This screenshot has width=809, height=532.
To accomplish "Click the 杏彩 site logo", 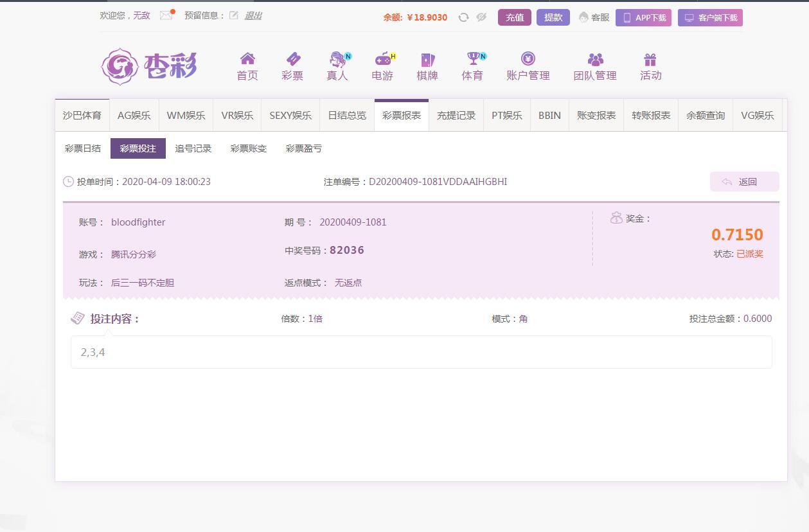I will pyautogui.click(x=149, y=66).
